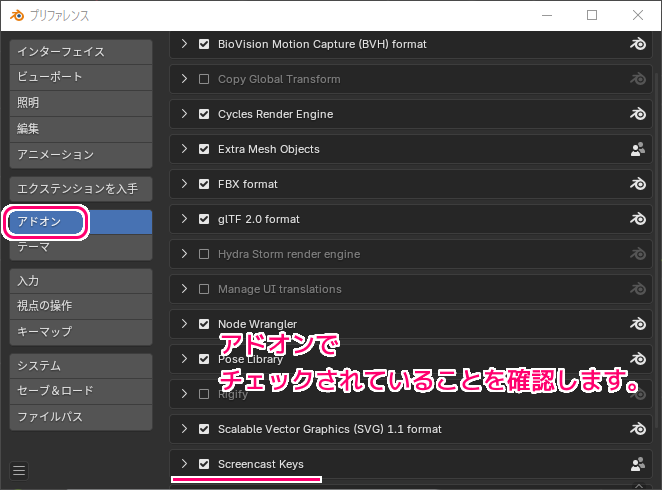Switch to 照明 preferences section
This screenshot has height=490, width=662.
[81, 103]
